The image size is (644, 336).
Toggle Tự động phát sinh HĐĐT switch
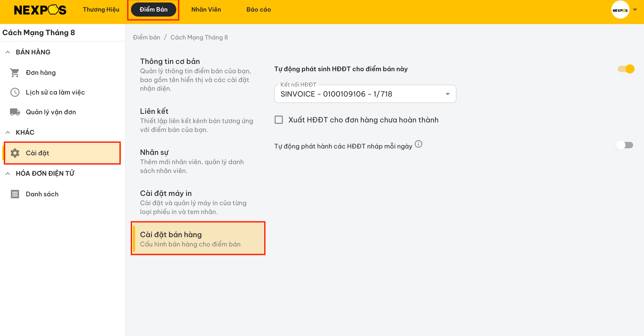626,69
